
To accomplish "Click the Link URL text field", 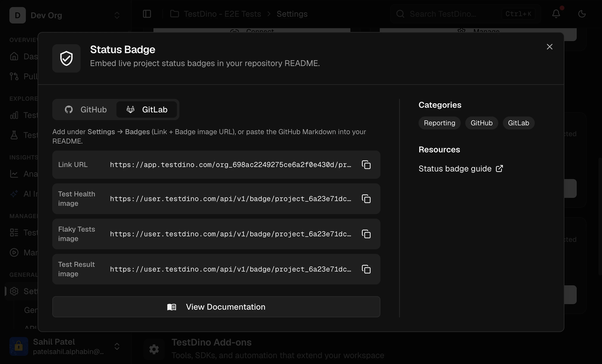I will (x=230, y=165).
